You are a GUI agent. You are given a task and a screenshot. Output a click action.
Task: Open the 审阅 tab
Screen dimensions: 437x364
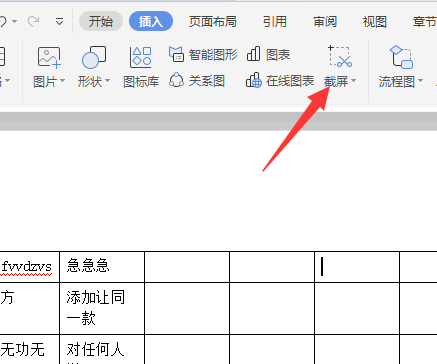coord(325,22)
